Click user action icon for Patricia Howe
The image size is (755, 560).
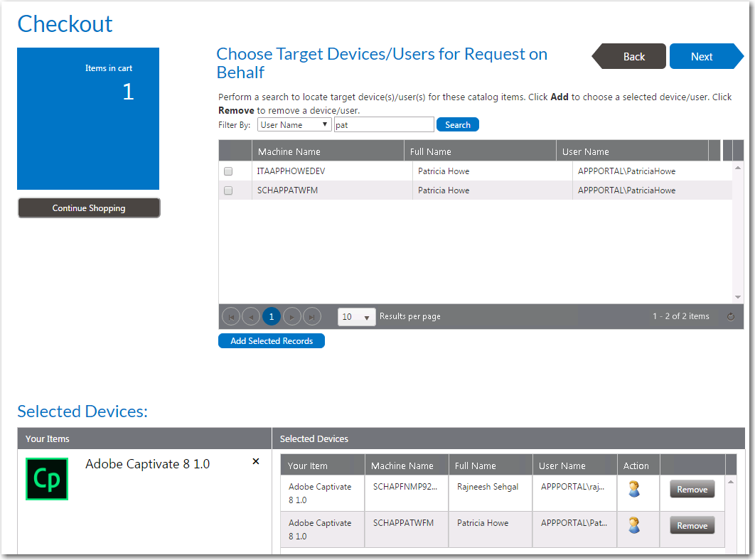(634, 525)
